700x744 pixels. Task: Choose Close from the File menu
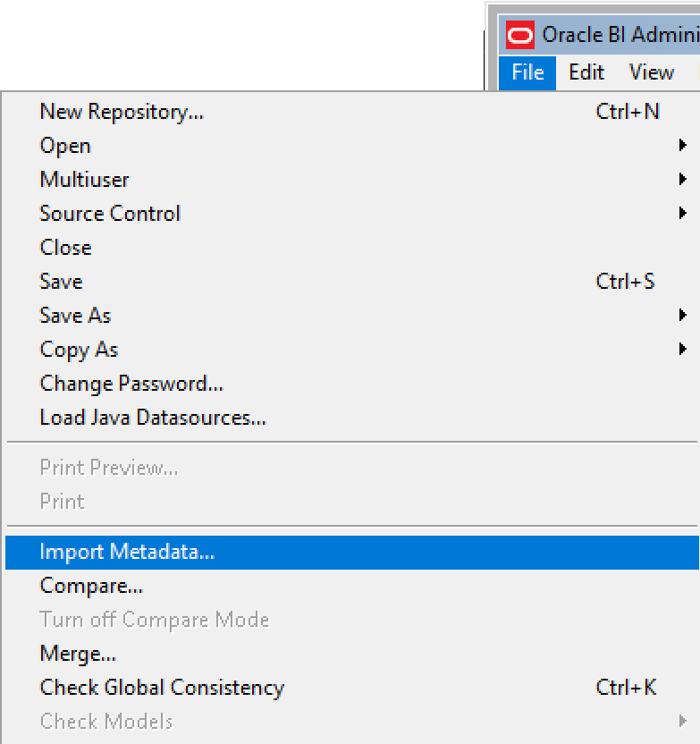point(65,248)
